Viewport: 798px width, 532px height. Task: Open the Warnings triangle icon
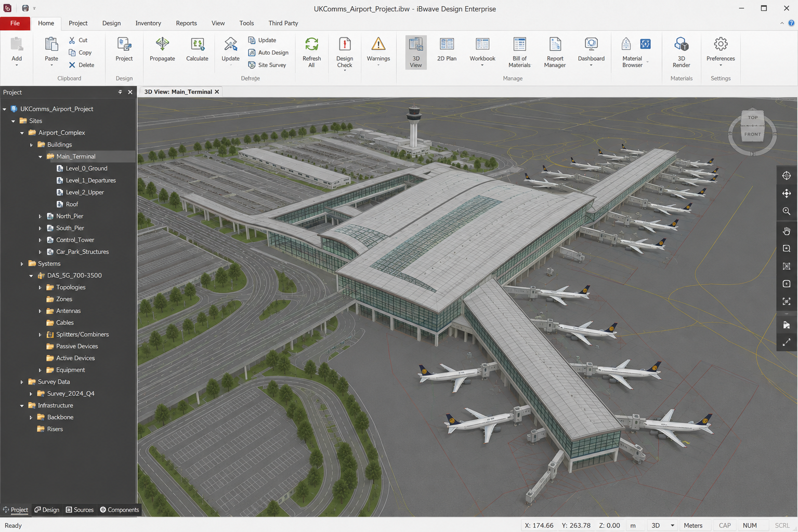(378, 44)
